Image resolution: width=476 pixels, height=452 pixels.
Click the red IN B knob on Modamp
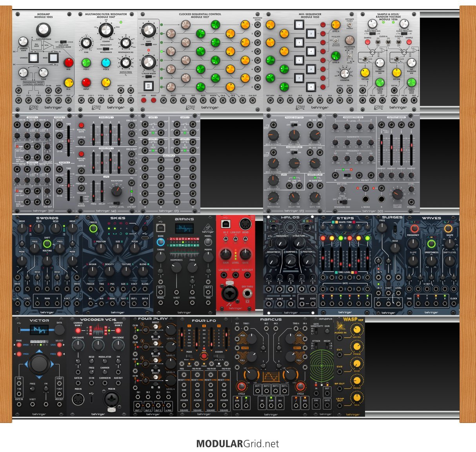click(x=69, y=62)
